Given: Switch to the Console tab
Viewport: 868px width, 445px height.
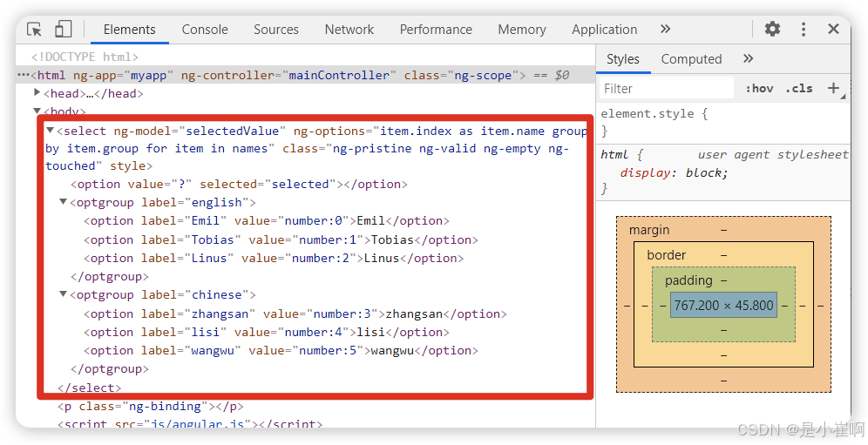Looking at the screenshot, I should click(x=205, y=30).
